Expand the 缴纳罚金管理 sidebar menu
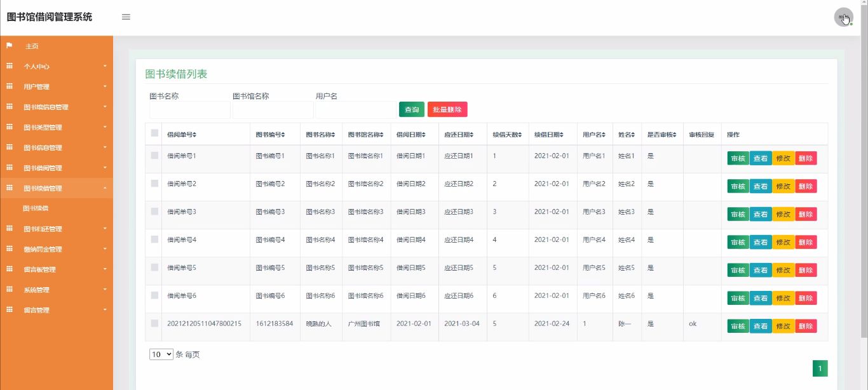This screenshot has height=390, width=868. 57,249
